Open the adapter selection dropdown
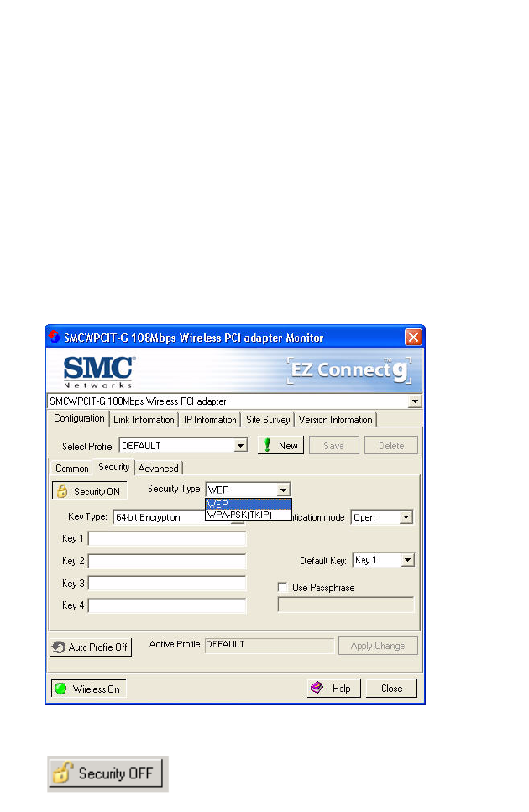 (415, 401)
